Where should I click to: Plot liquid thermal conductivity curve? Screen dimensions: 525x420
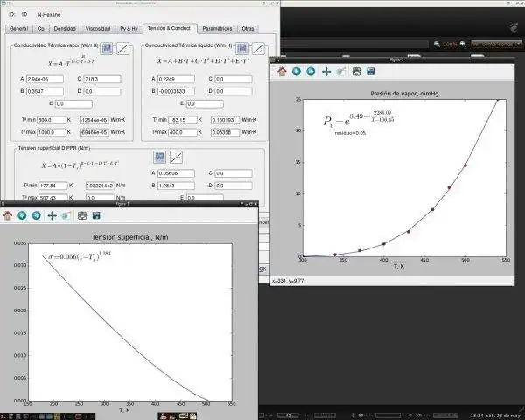[x=258, y=49]
